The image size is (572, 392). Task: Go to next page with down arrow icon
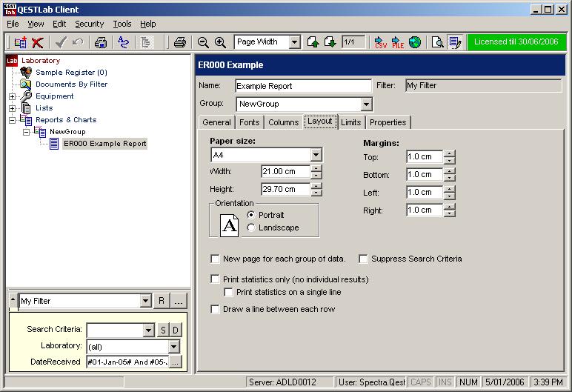pyautogui.click(x=330, y=43)
